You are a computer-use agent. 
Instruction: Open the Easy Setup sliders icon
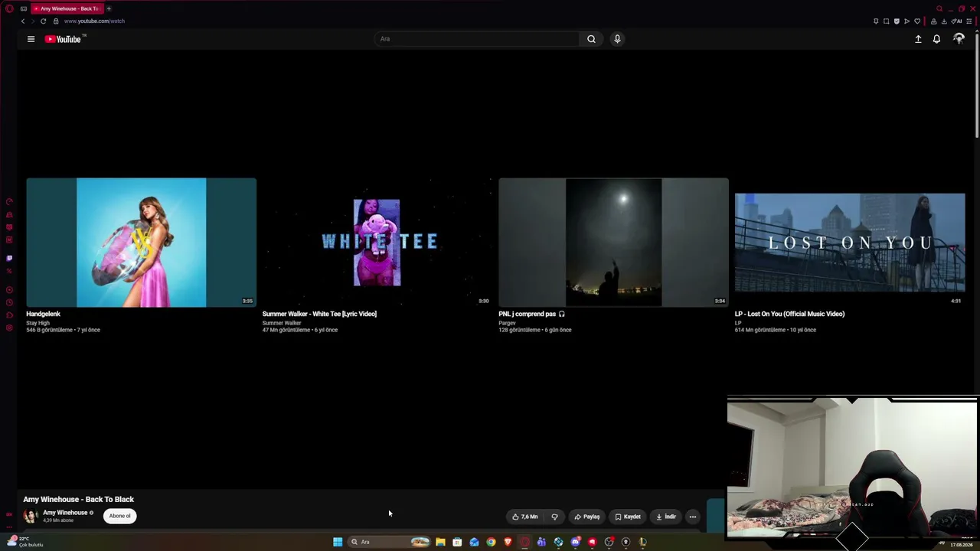969,21
